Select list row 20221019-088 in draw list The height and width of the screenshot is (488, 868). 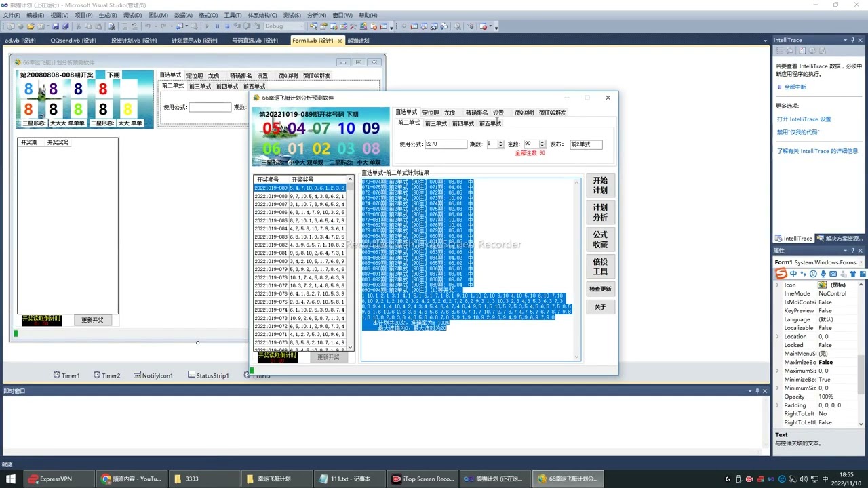tap(300, 196)
